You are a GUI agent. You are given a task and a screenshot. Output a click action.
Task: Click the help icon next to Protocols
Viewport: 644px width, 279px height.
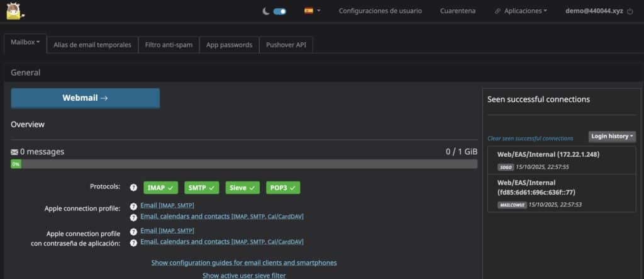[x=133, y=188]
